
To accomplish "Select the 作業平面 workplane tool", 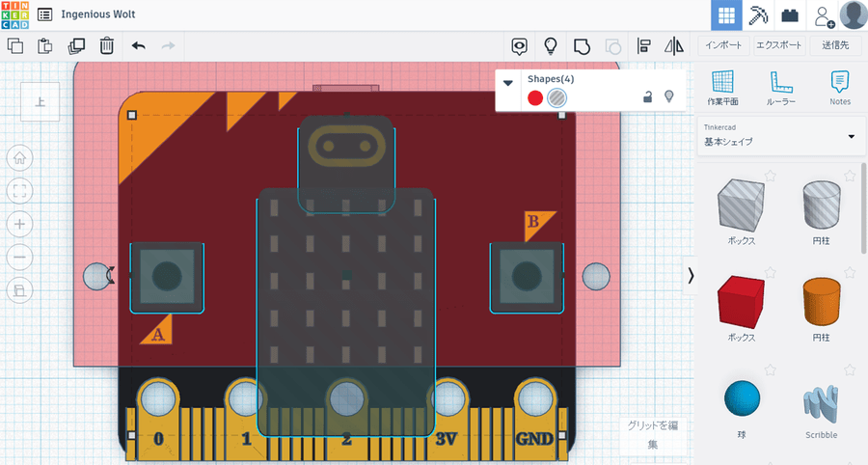I will [x=723, y=88].
